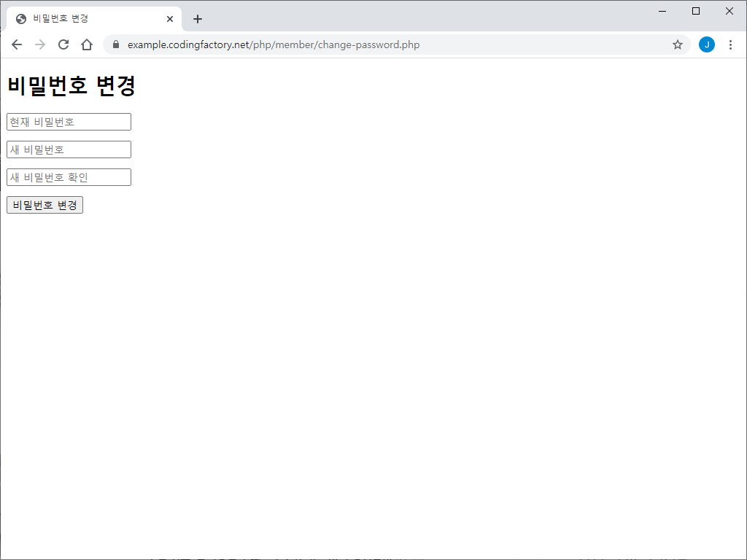This screenshot has width=747, height=560.
Task: Open the browser home page
Action: [x=87, y=44]
